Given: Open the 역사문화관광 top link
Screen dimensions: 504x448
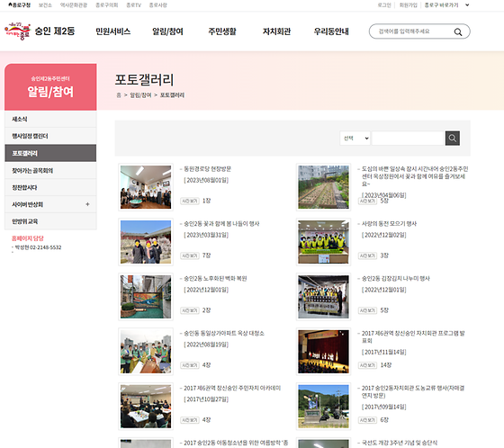Looking at the screenshot, I should [74, 4].
